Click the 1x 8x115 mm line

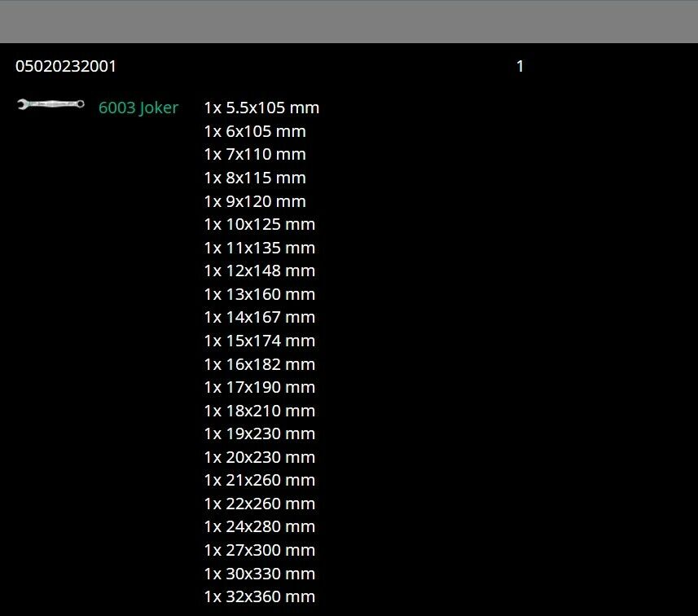tap(254, 178)
